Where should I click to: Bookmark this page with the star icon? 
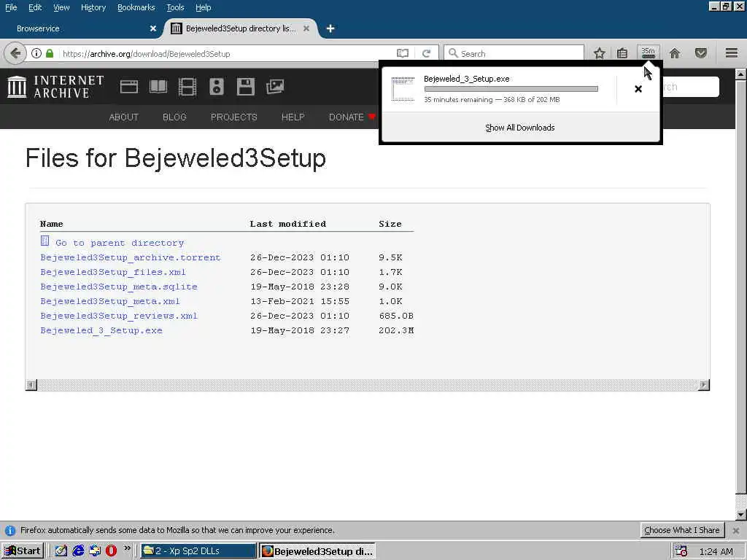tap(600, 52)
